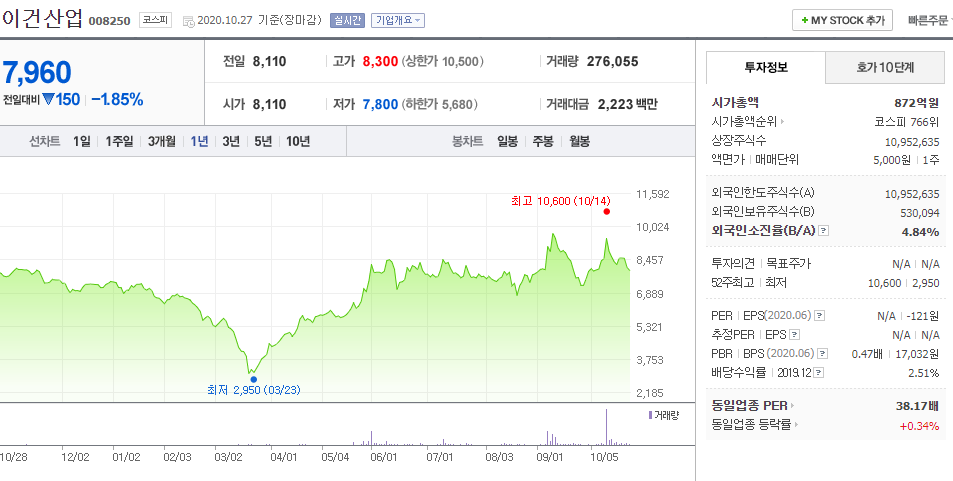
Task: Show the 주봉 candlestick chart
Action: [543, 141]
